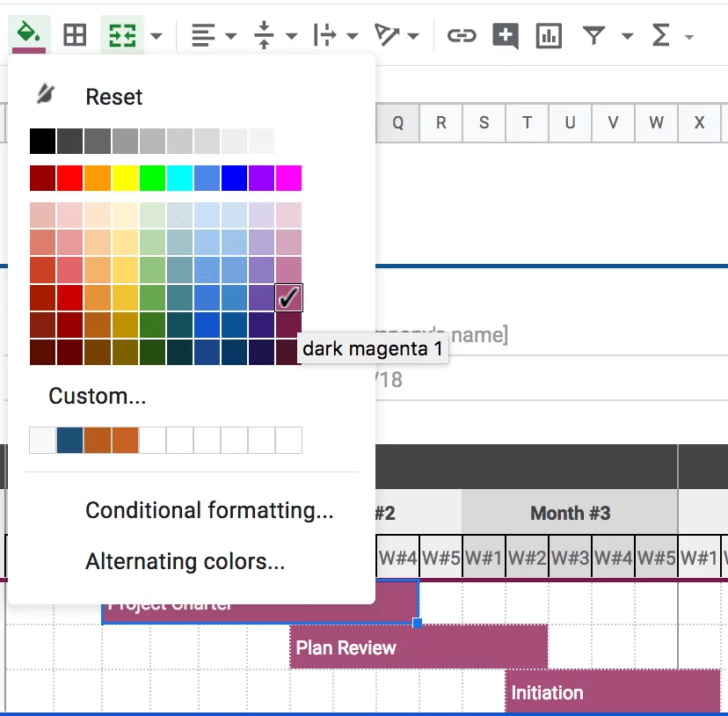728x716 pixels.
Task: Select column X header
Action: pos(699,122)
